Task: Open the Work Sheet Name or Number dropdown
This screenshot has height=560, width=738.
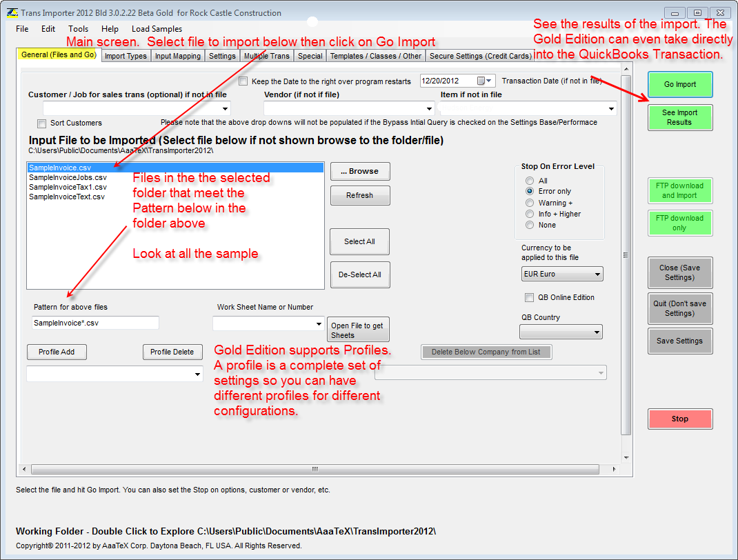Action: [x=319, y=323]
